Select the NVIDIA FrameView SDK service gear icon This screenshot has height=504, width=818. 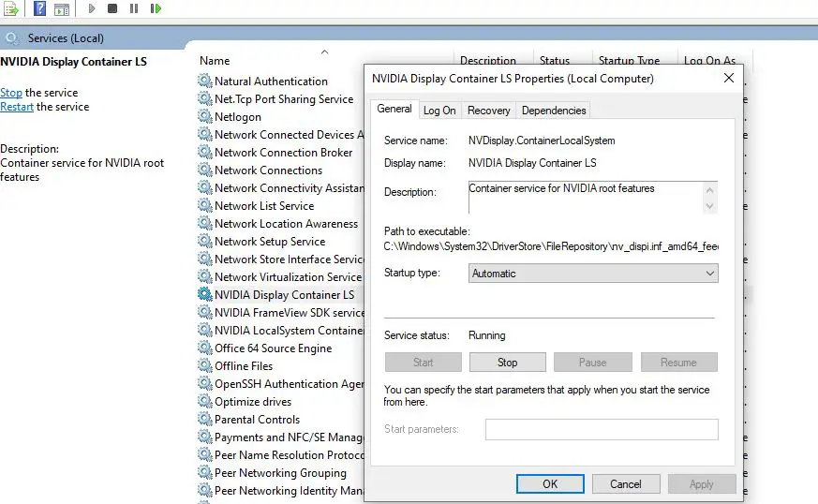click(x=205, y=313)
